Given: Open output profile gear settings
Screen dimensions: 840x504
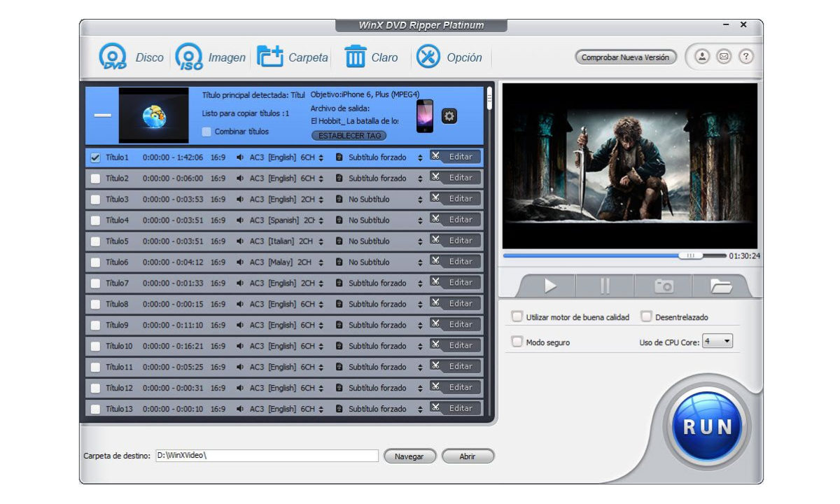Looking at the screenshot, I should point(449,116).
